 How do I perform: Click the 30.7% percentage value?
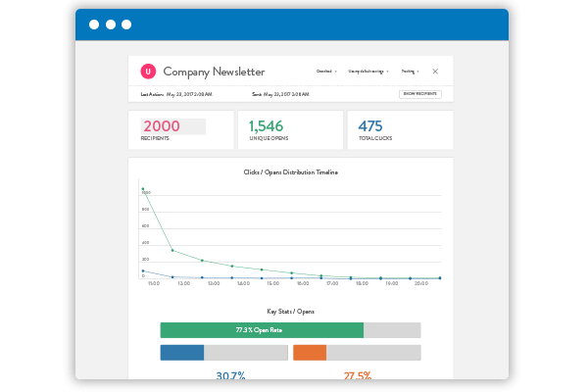point(230,375)
